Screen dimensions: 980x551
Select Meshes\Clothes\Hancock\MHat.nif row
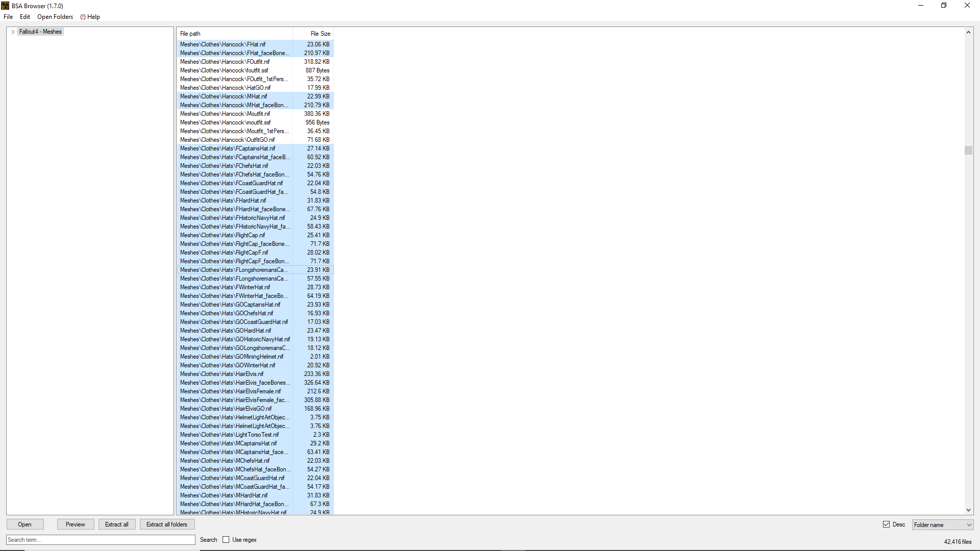(255, 96)
